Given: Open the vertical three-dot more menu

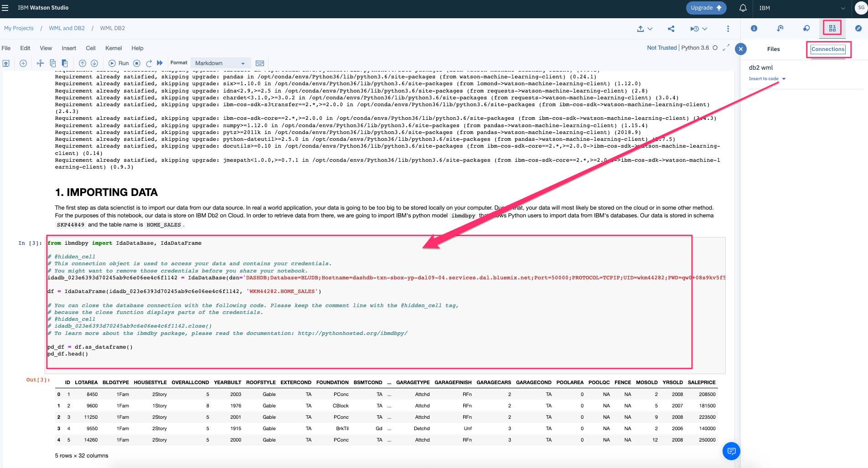Looking at the screenshot, I should click(x=728, y=29).
